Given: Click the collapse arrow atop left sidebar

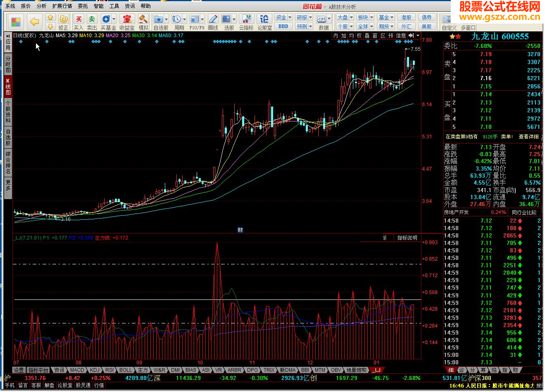Looking at the screenshot, I should [8, 36].
